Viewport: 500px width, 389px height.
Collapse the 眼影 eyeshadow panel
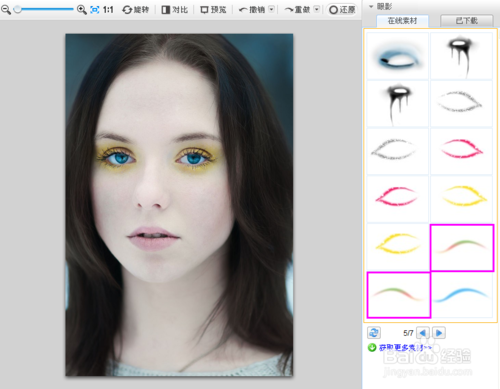(x=371, y=6)
